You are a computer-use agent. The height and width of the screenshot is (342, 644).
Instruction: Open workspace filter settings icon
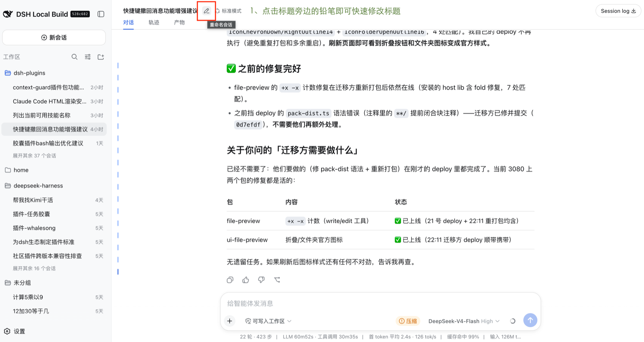click(x=88, y=57)
